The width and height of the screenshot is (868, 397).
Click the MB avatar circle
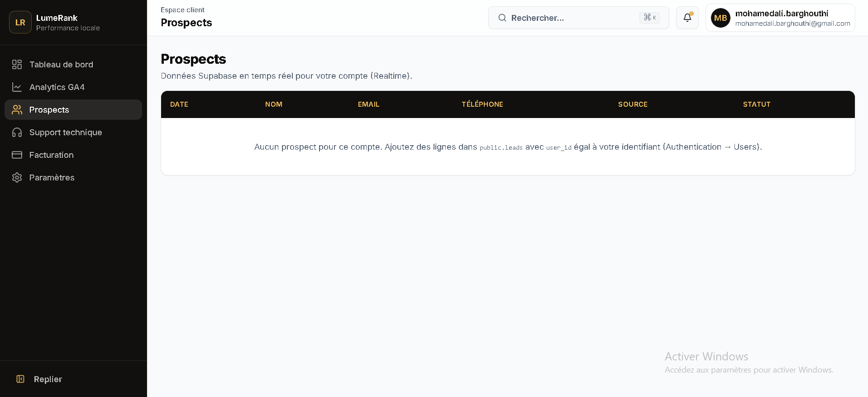coord(720,18)
